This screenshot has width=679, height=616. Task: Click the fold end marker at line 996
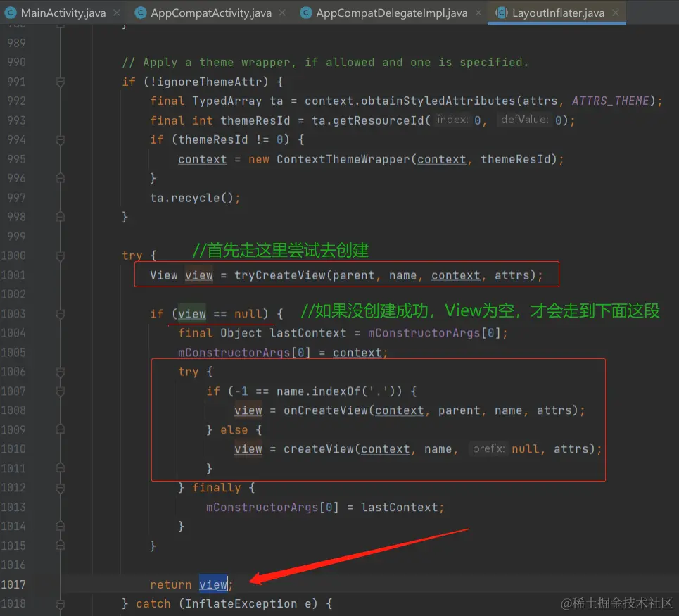point(61,178)
